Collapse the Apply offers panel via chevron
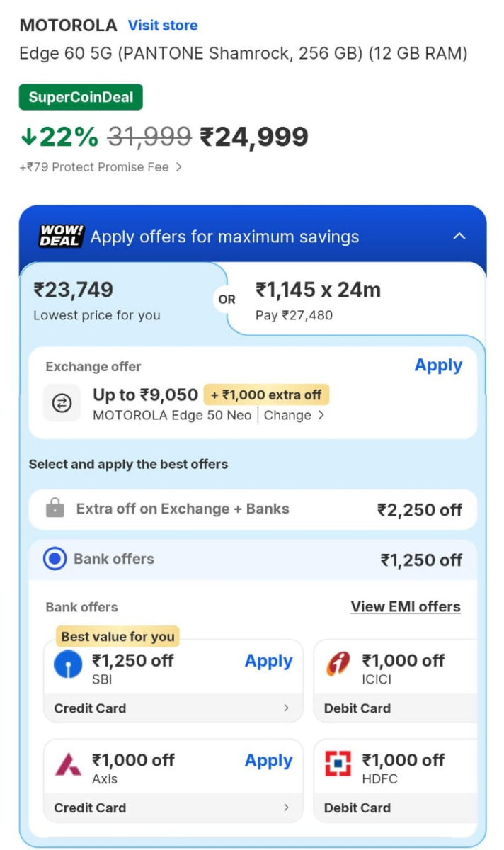 tap(459, 236)
